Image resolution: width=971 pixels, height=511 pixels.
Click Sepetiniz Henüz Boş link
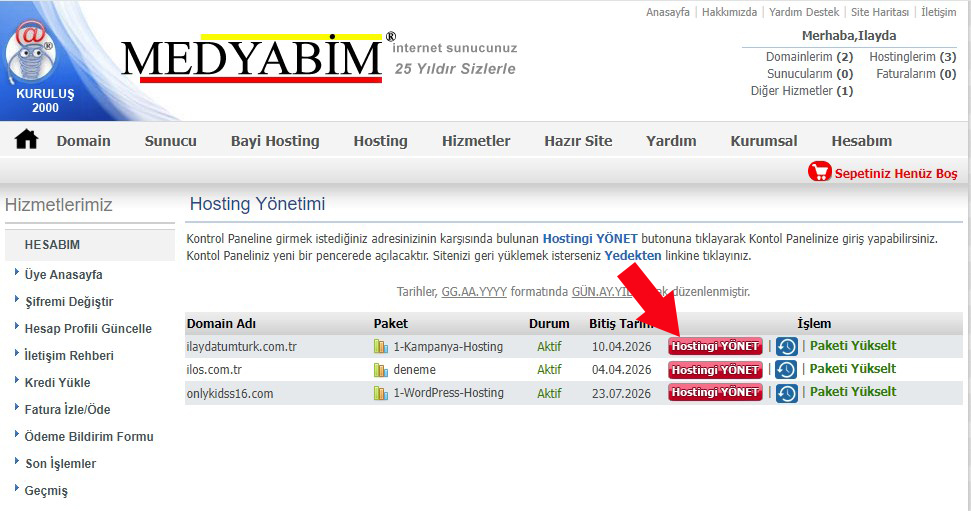click(895, 173)
